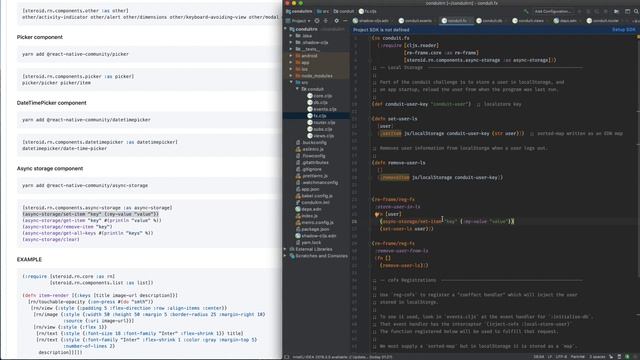Open Project panel gear settings
640x360 pixels.
(336, 20)
